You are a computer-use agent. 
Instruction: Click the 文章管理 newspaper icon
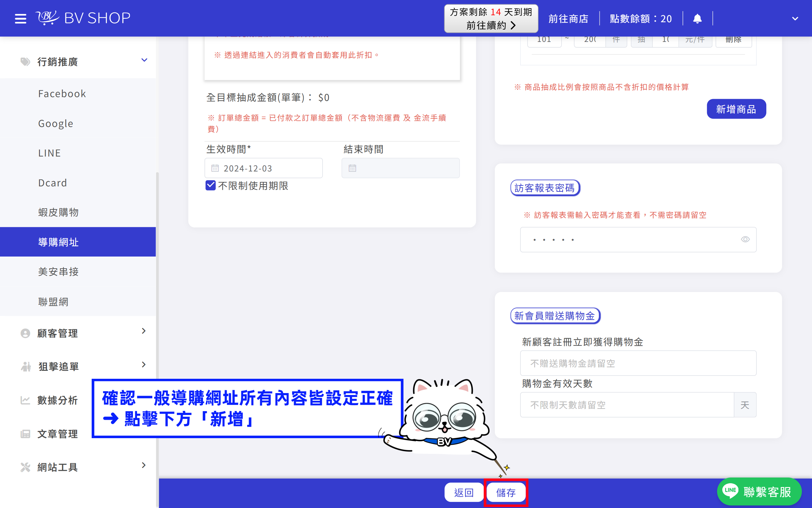(25, 434)
